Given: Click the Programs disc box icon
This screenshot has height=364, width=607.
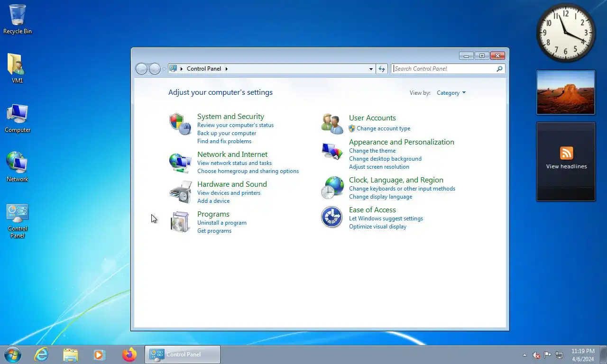Looking at the screenshot, I should click(180, 222).
